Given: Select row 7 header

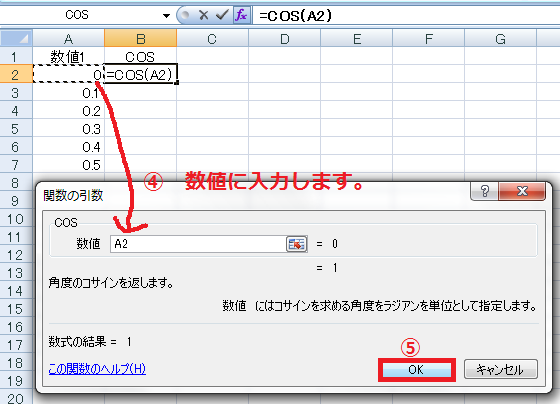Looking at the screenshot, I should pos(16,165).
